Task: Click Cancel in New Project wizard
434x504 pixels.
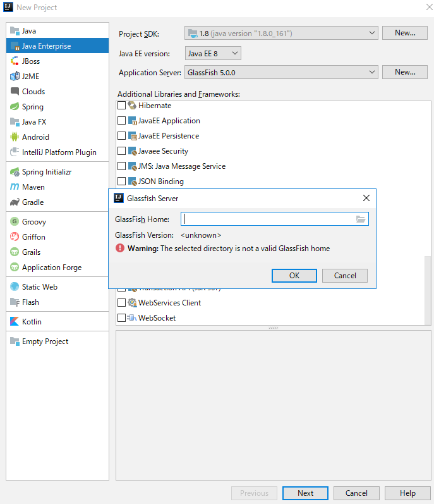Action: (356, 493)
